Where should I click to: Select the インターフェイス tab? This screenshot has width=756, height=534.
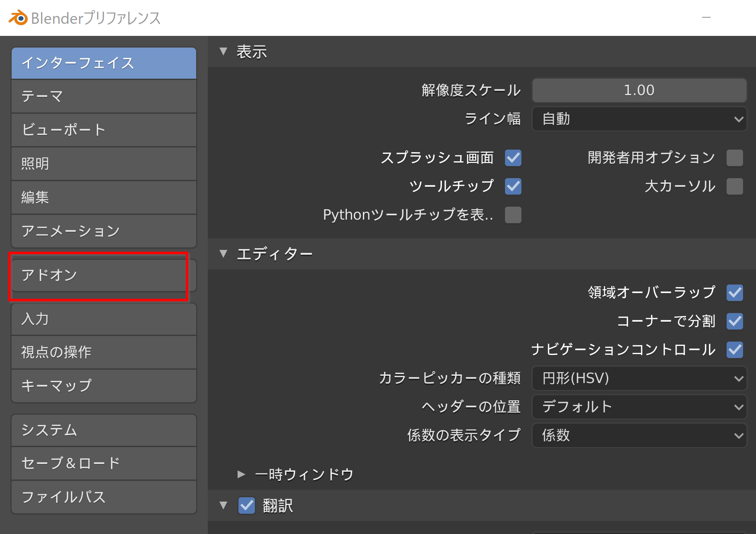tap(104, 63)
